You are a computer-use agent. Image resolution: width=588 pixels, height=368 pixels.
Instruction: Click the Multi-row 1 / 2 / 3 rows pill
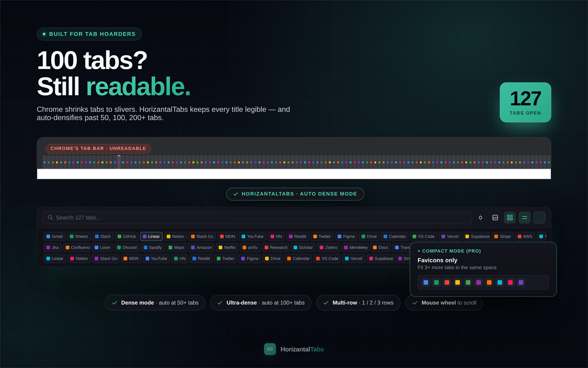358,303
